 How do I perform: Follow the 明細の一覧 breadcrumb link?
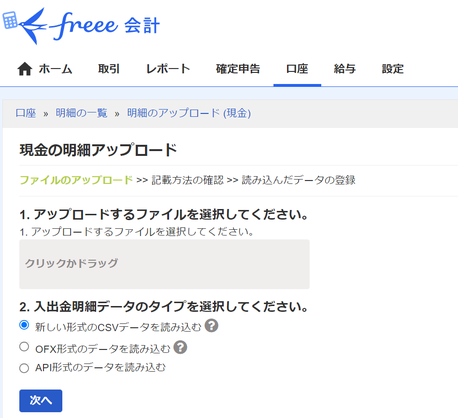coord(81,113)
